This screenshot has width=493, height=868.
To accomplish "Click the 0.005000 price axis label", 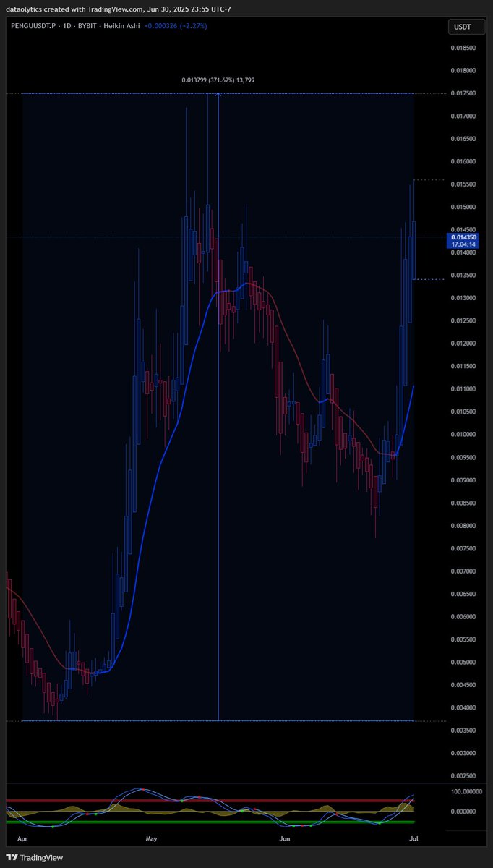I will 463,662.
